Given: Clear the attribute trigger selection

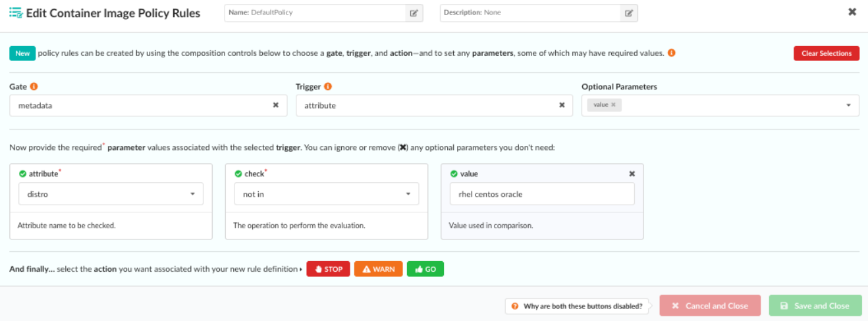Looking at the screenshot, I should [562, 105].
